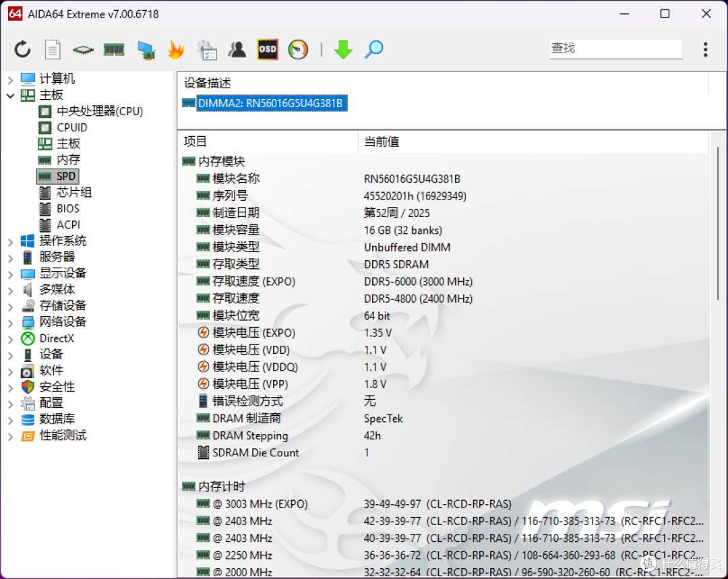Screen dimensions: 728x579
Task: Open the OSD panel icon
Action: coord(268,49)
